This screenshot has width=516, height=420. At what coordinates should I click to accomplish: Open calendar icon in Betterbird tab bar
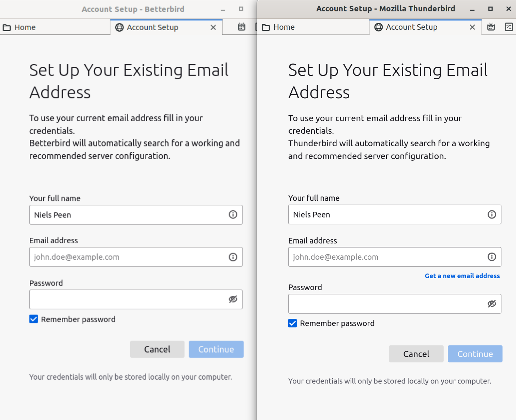pyautogui.click(x=241, y=27)
